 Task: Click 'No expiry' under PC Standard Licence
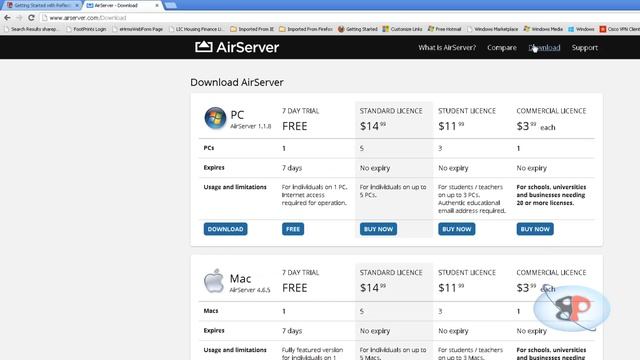click(375, 168)
